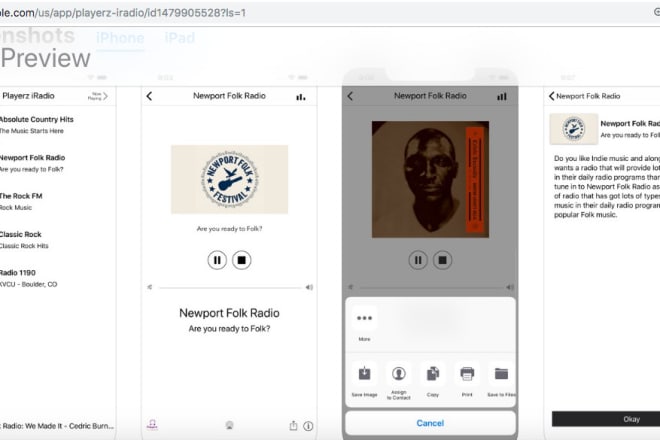Image resolution: width=660 pixels, height=440 pixels.
Task: Stop playback in the third screenshot
Action: pos(442,260)
